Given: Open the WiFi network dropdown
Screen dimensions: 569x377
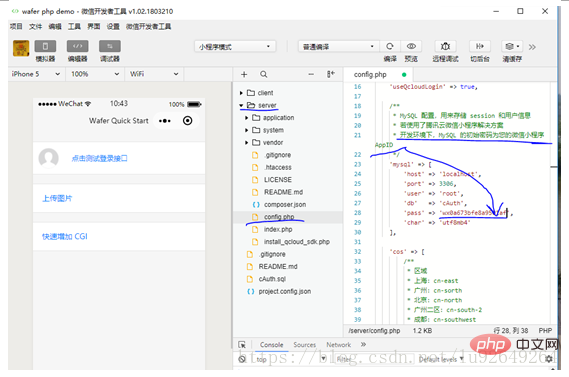Looking at the screenshot, I should click(x=154, y=74).
